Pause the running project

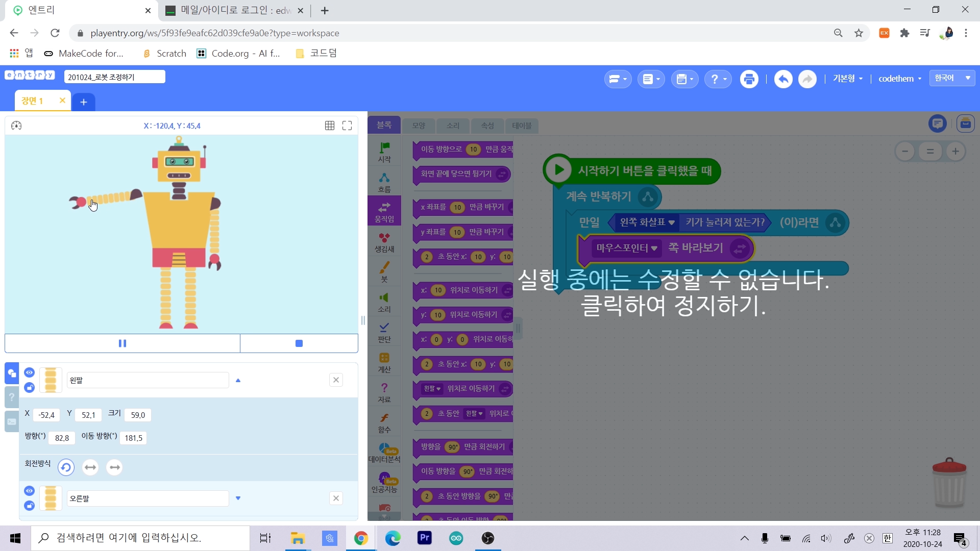point(122,343)
